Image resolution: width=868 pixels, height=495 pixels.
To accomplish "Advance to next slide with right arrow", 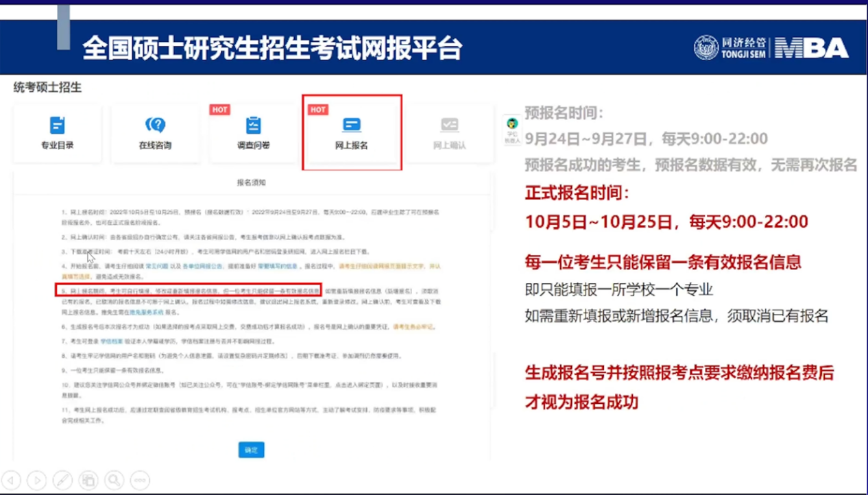I will point(37,480).
